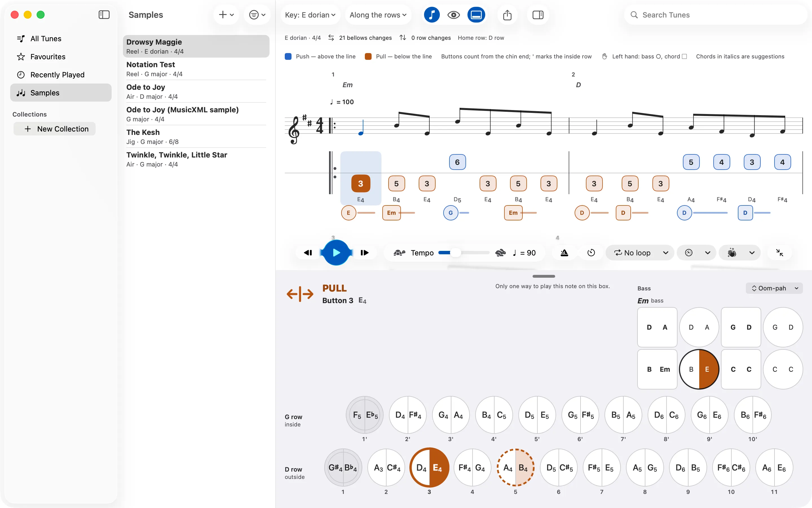Select the B Em square bass button
The width and height of the screenshot is (812, 508).
(x=657, y=369)
